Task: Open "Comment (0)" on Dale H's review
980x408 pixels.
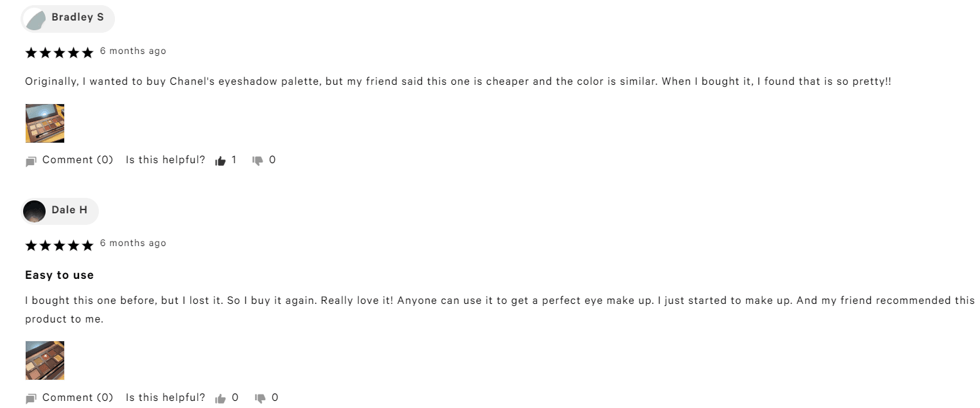Action: 78,398
